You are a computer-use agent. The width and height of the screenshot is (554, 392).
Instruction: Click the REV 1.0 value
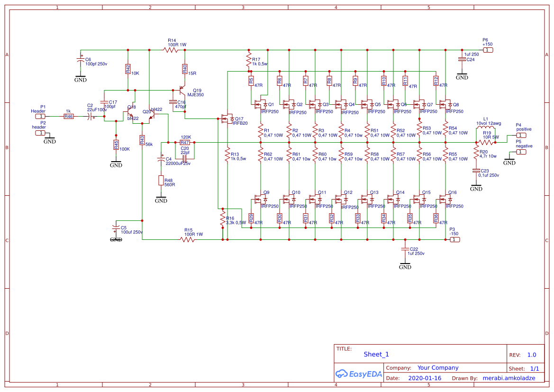click(531, 355)
